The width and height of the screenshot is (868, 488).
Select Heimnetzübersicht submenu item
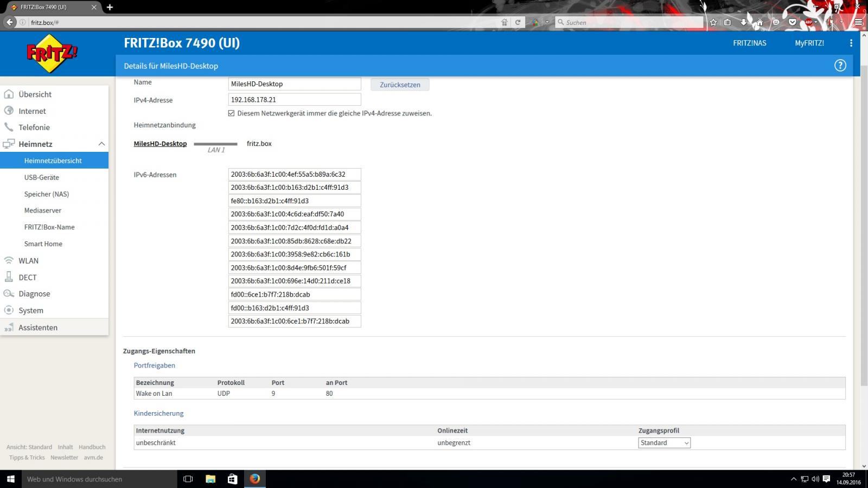pos(54,160)
